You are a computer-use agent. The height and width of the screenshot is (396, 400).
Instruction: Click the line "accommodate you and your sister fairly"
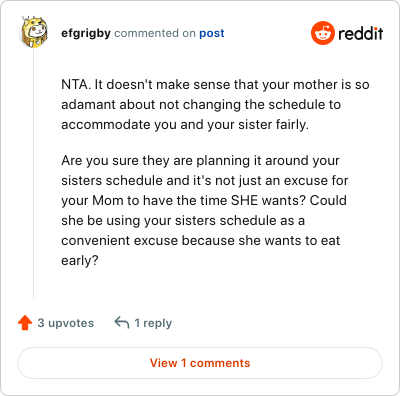pos(185,125)
